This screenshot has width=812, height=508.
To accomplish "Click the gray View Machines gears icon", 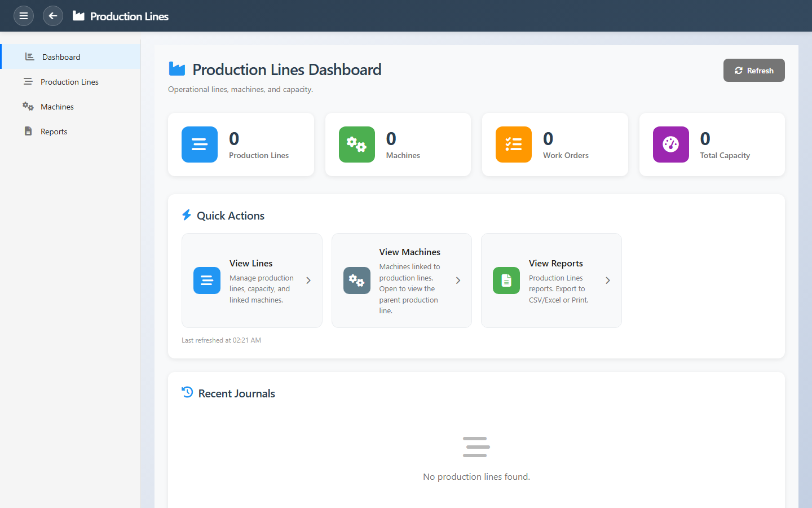I will pos(356,281).
